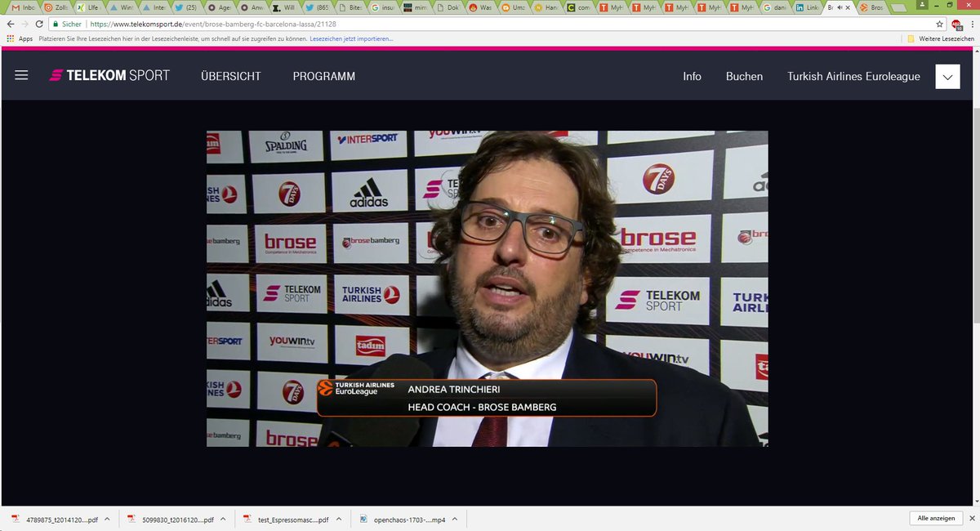
Task: Open the PROGRAMM navigation item
Action: 324,76
